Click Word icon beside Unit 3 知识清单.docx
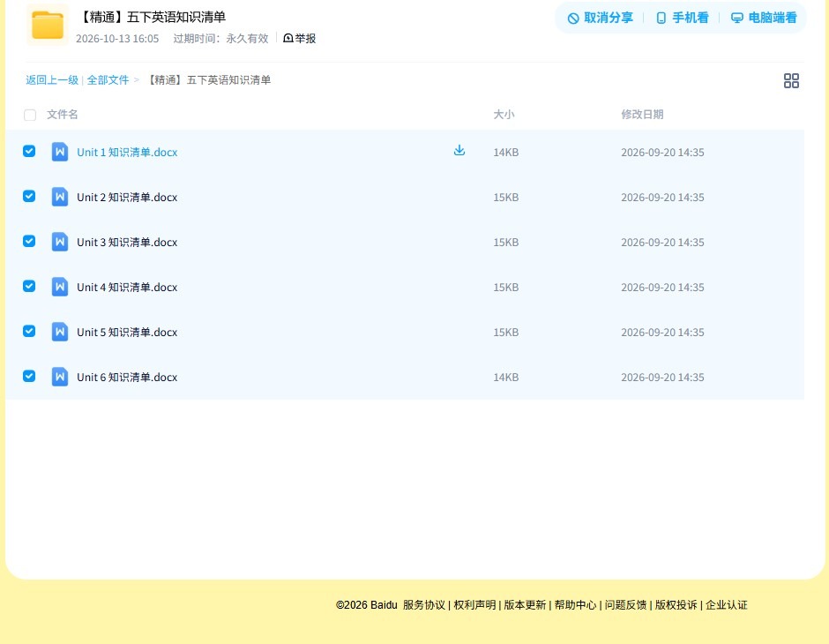This screenshot has width=829, height=644. pyautogui.click(x=60, y=242)
